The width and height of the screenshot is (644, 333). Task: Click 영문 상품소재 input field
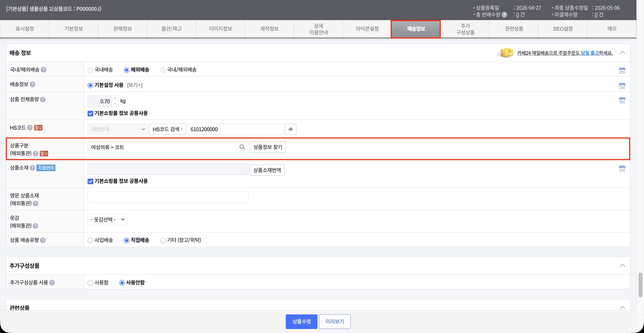(168, 197)
